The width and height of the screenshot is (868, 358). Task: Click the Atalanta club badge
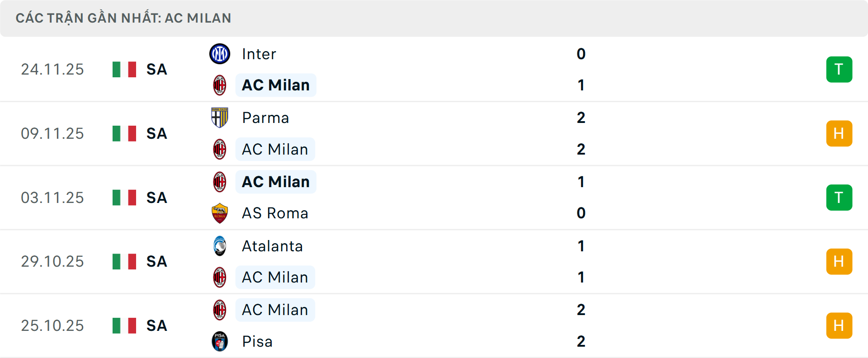(220, 246)
